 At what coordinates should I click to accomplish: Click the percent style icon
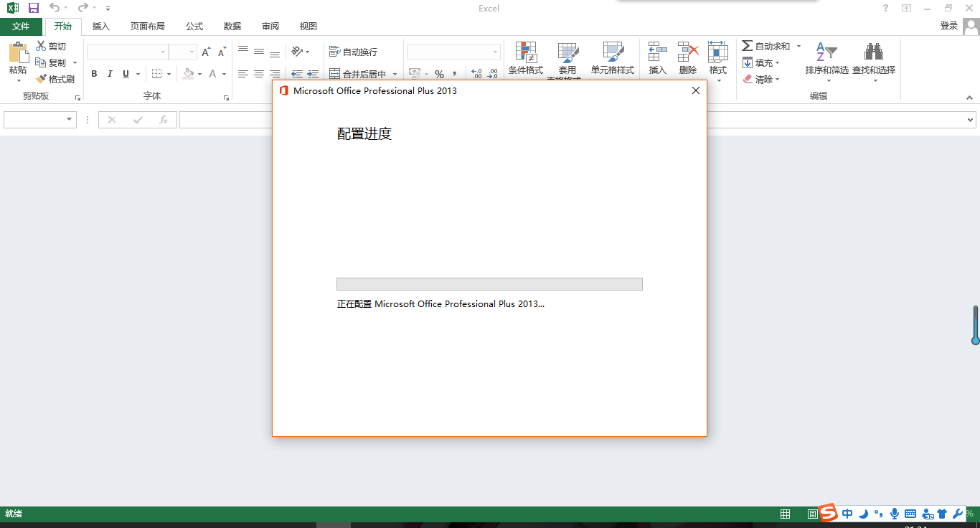tap(439, 74)
